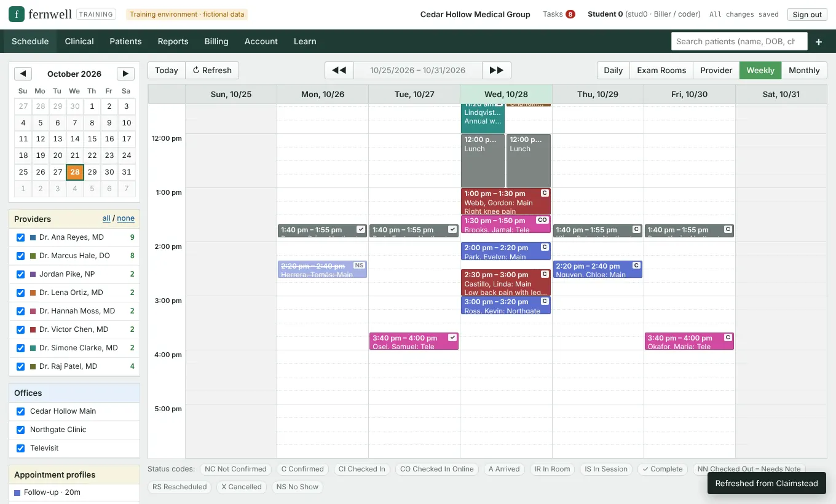
Task: Click the week date range field
Action: coord(418,70)
